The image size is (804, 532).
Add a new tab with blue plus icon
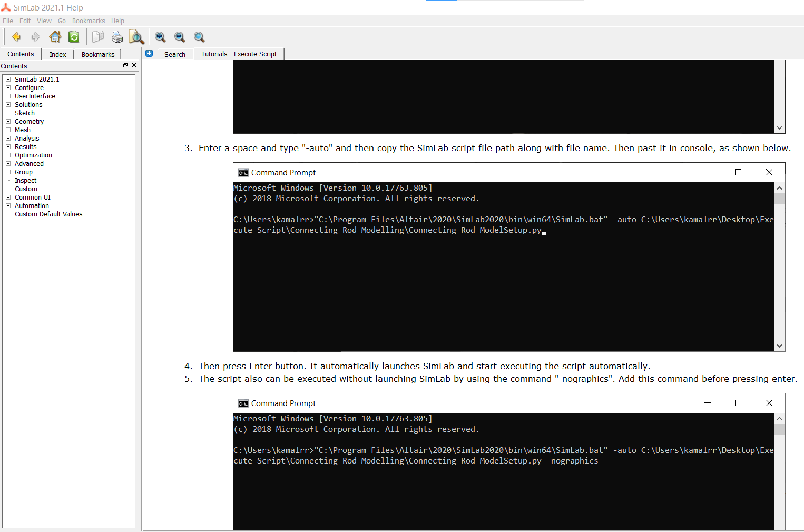(x=149, y=53)
